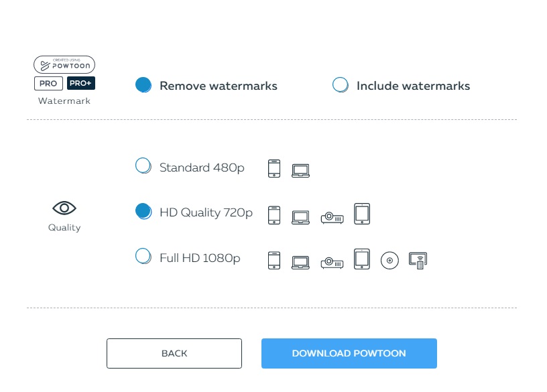Select the Remove watermarks radio option
Screen dimensions: 547x392
[x=143, y=85]
